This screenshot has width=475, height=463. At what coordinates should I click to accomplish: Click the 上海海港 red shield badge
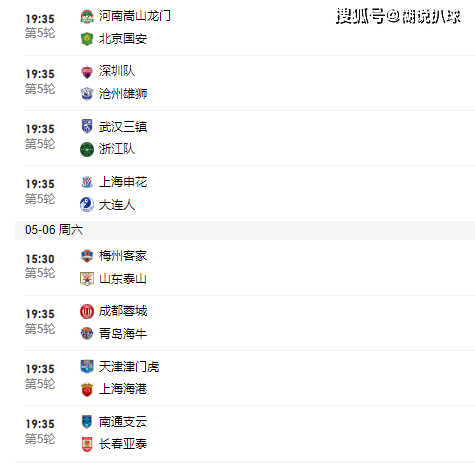coord(87,390)
